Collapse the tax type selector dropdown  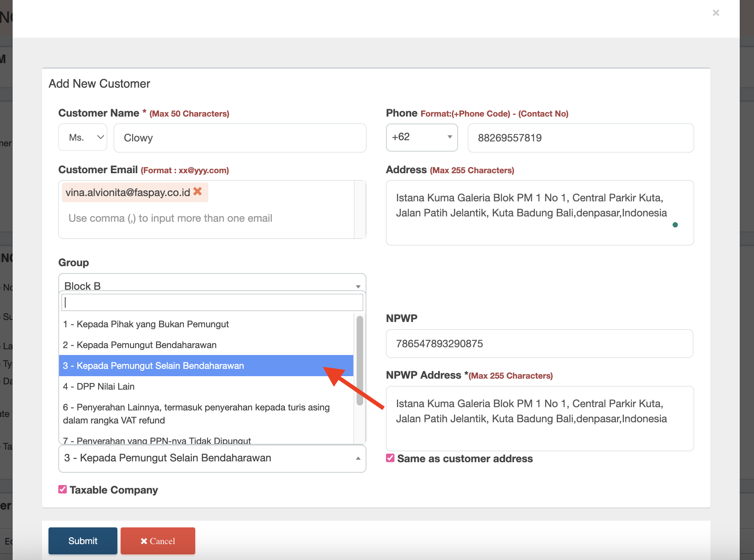click(212, 458)
